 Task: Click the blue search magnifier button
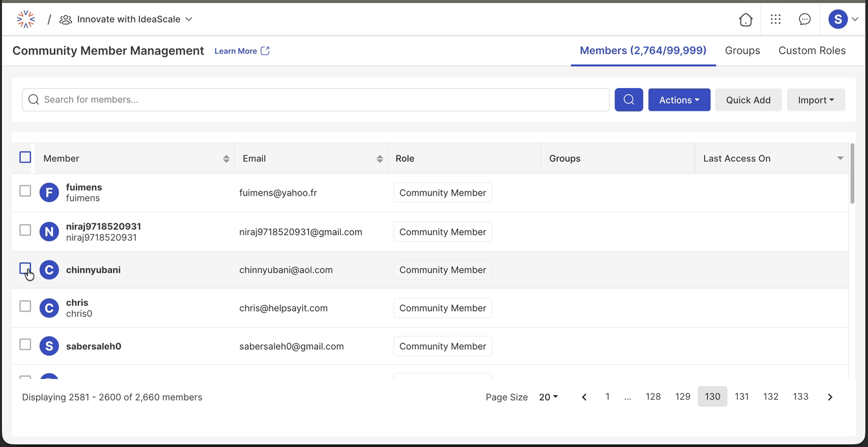click(628, 100)
